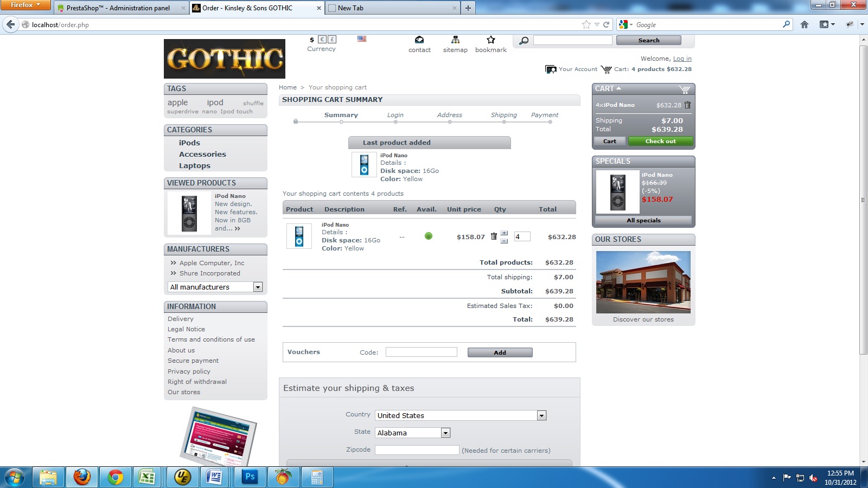Bookmark this page with the star
Viewport: 868px width, 488px height.
click(x=586, y=24)
